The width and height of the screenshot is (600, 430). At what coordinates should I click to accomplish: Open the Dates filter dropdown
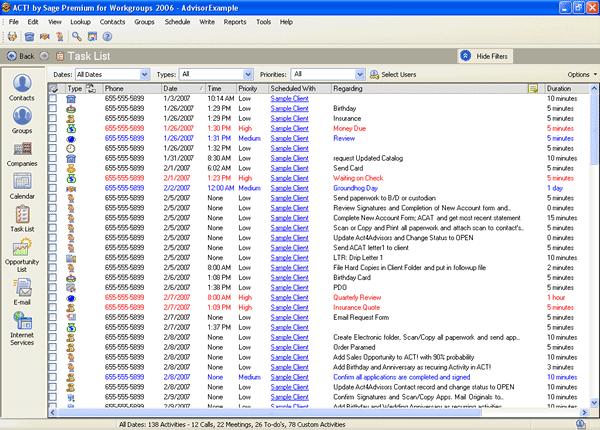pos(144,74)
